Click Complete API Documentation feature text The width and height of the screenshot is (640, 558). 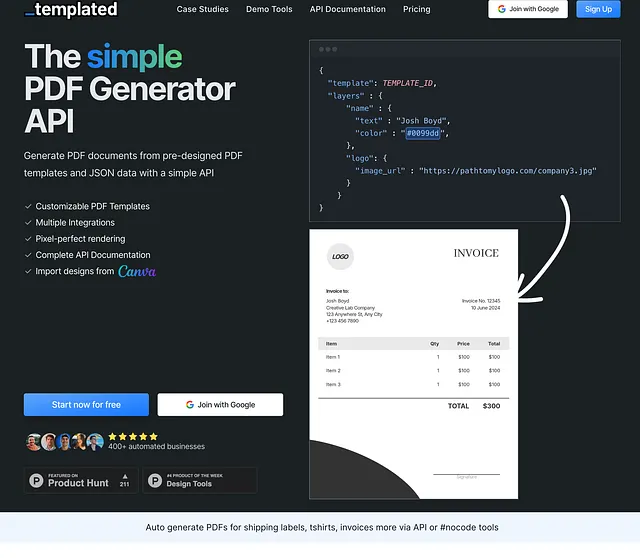[x=93, y=255]
